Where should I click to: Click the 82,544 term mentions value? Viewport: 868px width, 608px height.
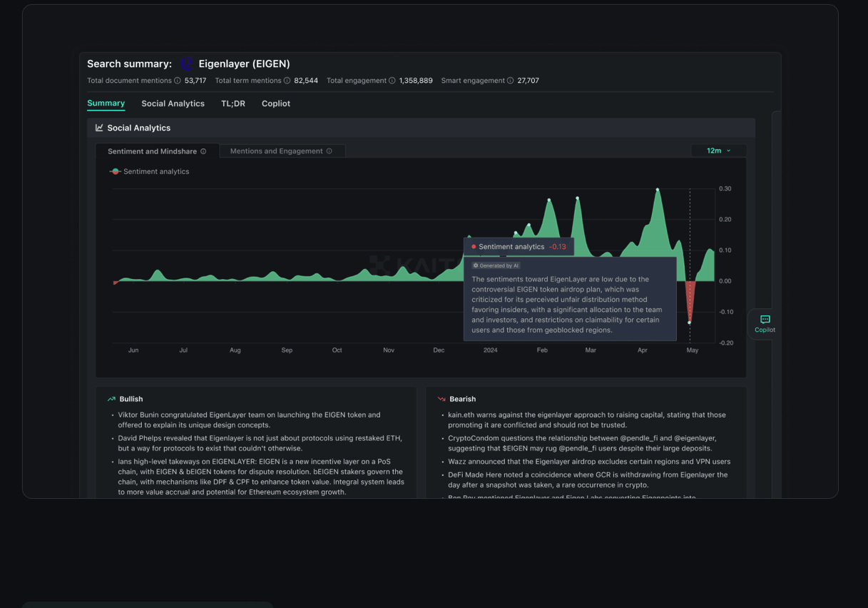click(306, 81)
